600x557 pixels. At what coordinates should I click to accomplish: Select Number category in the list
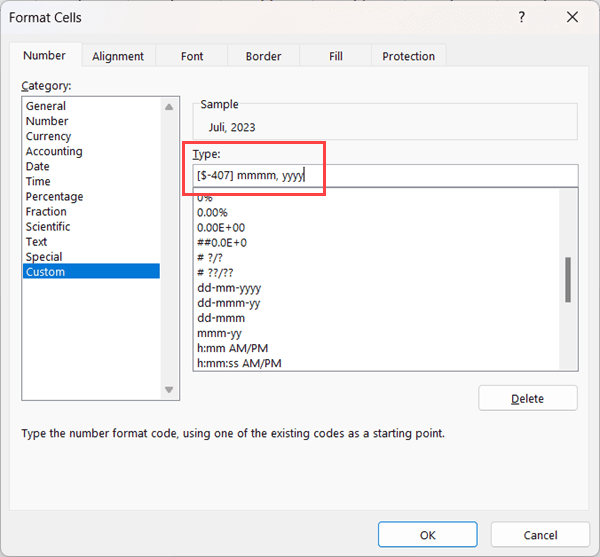tap(91, 121)
